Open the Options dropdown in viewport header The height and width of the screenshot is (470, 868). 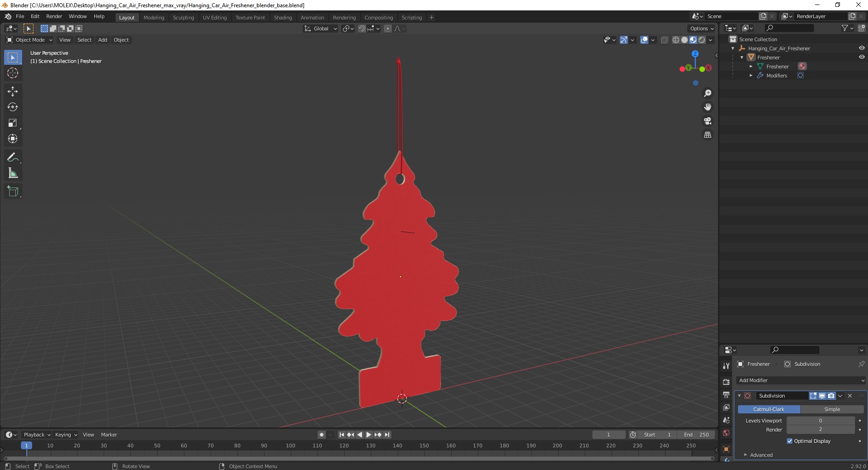click(x=702, y=29)
